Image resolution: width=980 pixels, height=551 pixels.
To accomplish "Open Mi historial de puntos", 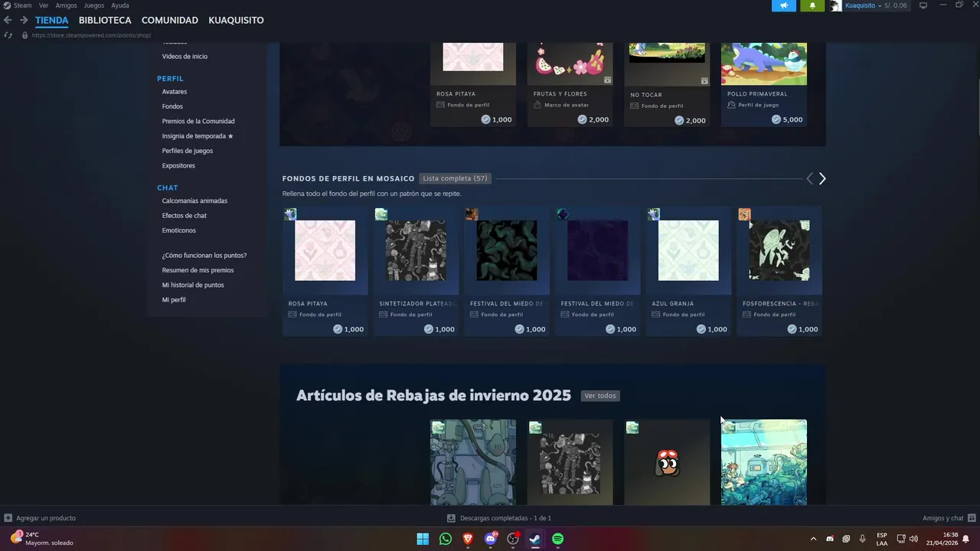I will [x=193, y=285].
